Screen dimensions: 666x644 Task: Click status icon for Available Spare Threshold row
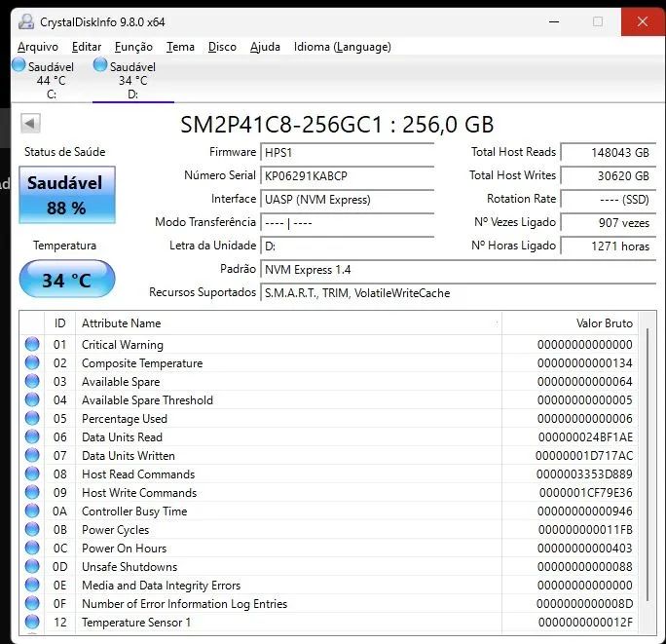coord(32,399)
